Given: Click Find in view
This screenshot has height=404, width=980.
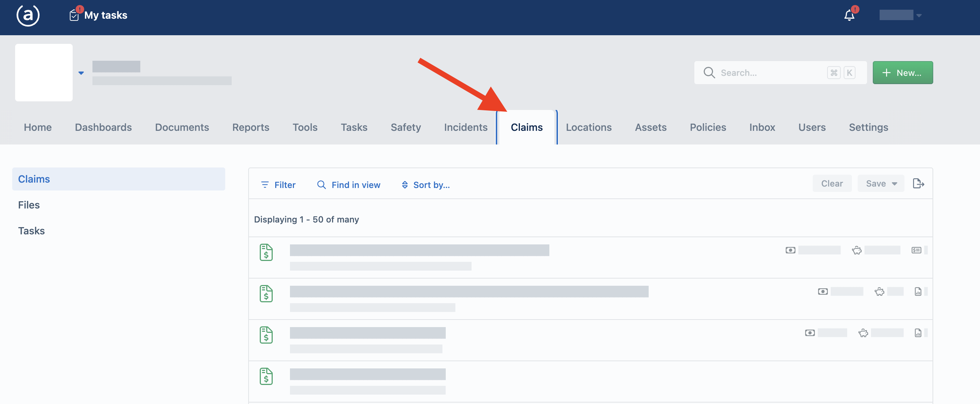Looking at the screenshot, I should [x=349, y=185].
